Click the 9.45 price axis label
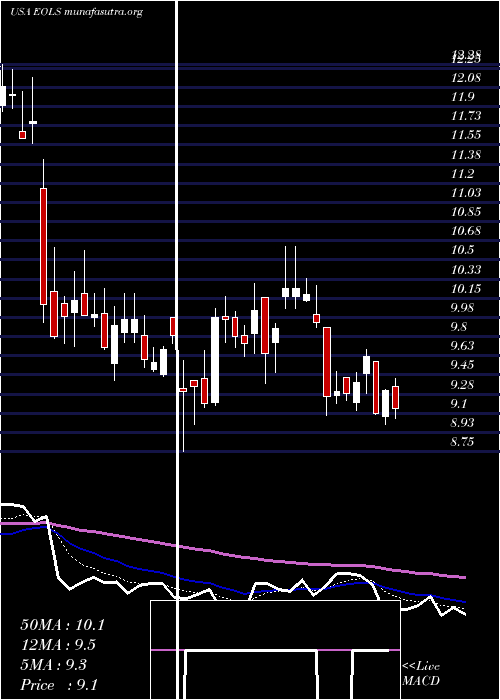This screenshot has width=500, height=700. [463, 365]
